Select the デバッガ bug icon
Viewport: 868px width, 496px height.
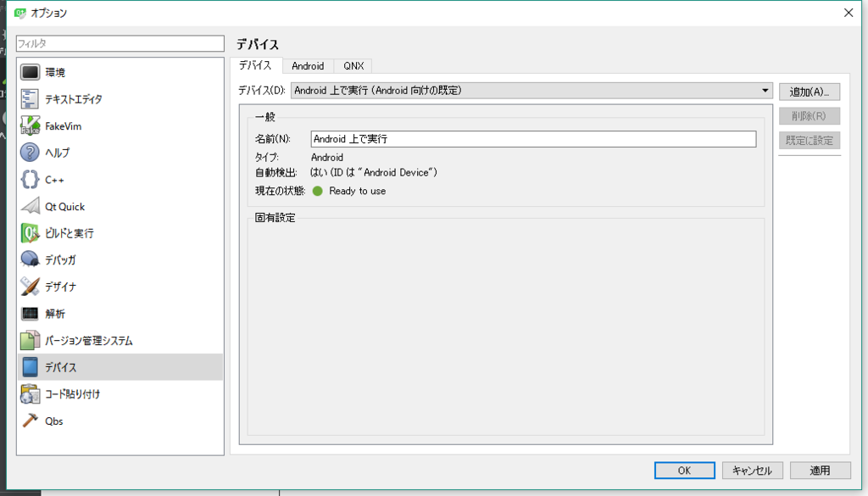pos(30,259)
